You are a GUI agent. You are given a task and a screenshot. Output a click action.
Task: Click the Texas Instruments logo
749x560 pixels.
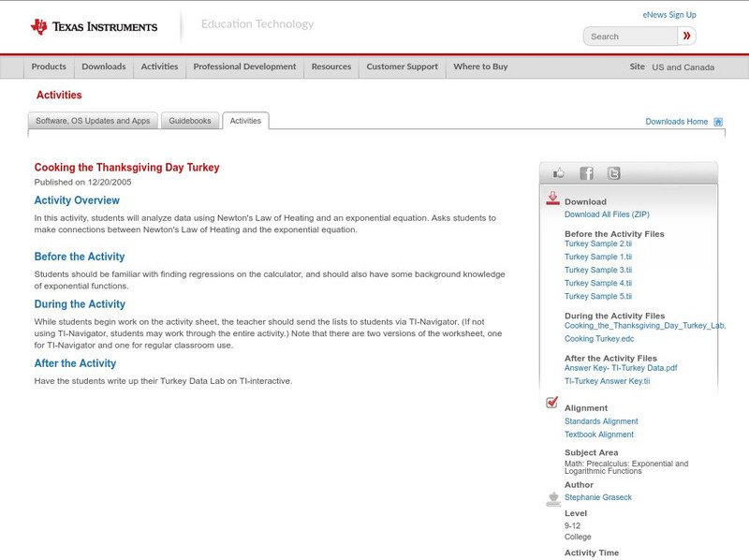point(94,27)
